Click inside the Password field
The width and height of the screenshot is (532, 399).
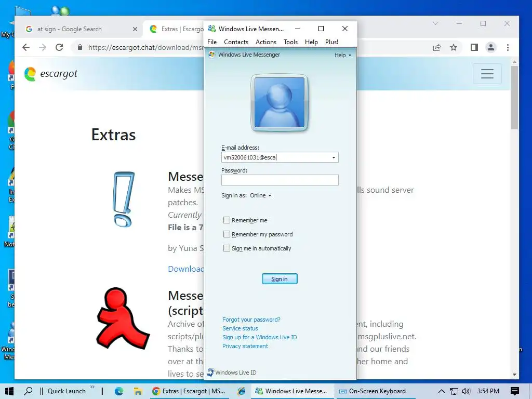(280, 180)
